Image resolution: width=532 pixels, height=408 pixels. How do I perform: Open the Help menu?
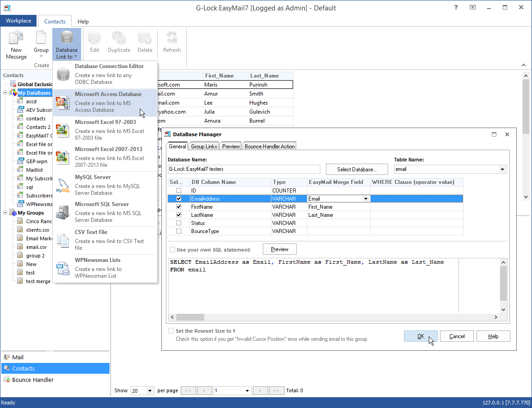(83, 21)
